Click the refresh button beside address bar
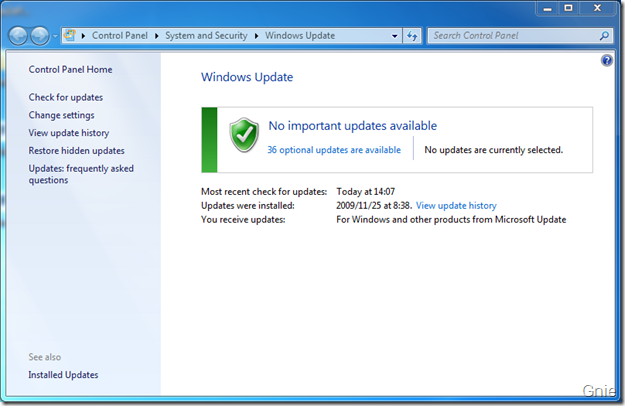Image resolution: width=625 pixels, height=406 pixels. 412,36
